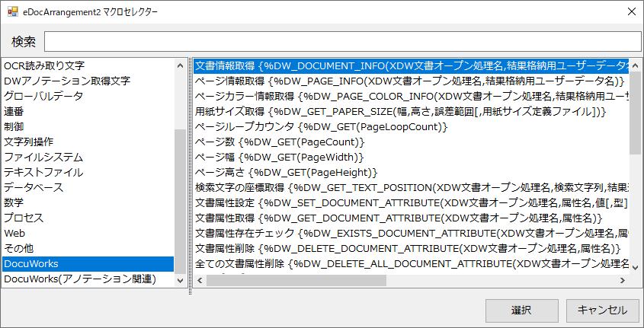Select ページ情報取得 DW_PAGE_INFO macro

tap(411, 81)
